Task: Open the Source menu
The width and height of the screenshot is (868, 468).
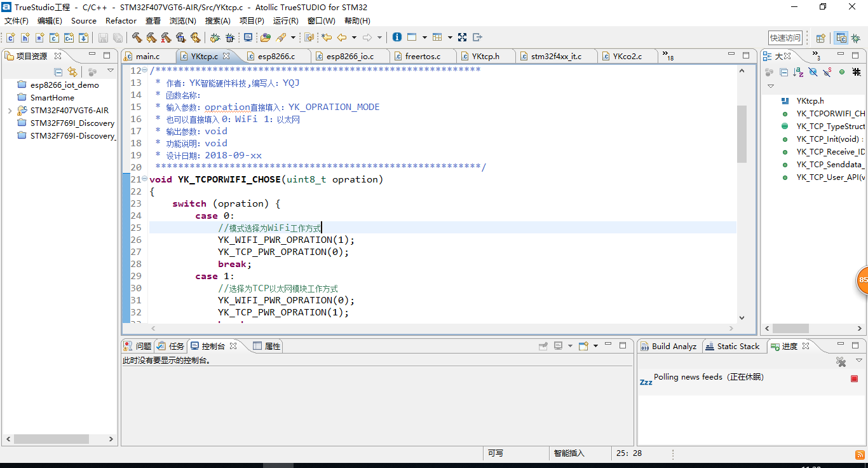Action: (x=84, y=20)
